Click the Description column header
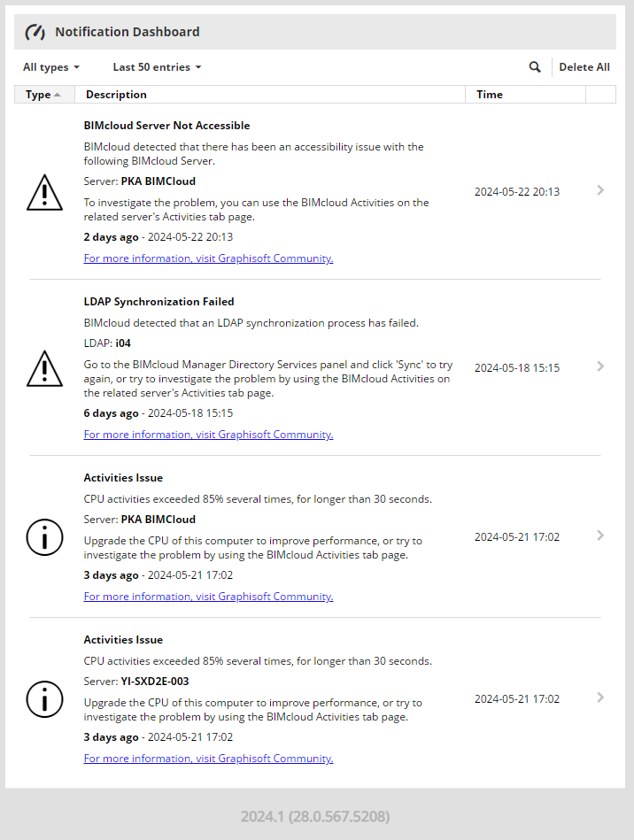The image size is (634, 840). [116, 95]
